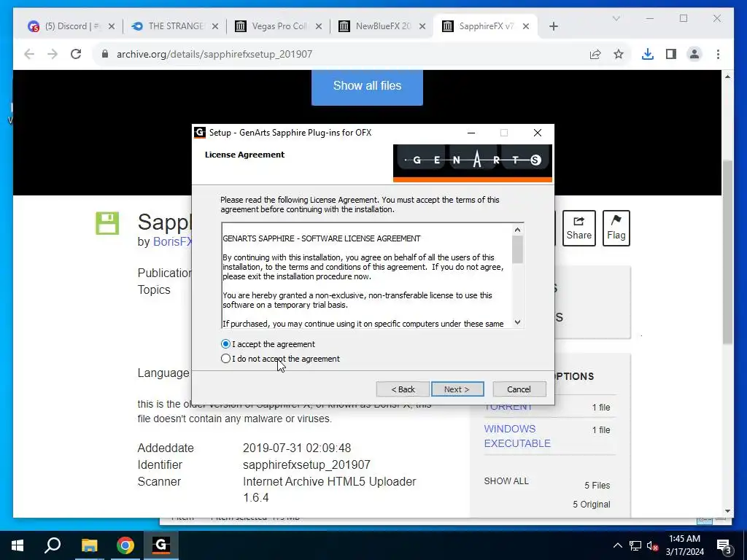747x560 pixels.
Task: Close the THE STRANGE tab
Action: pos(215,26)
